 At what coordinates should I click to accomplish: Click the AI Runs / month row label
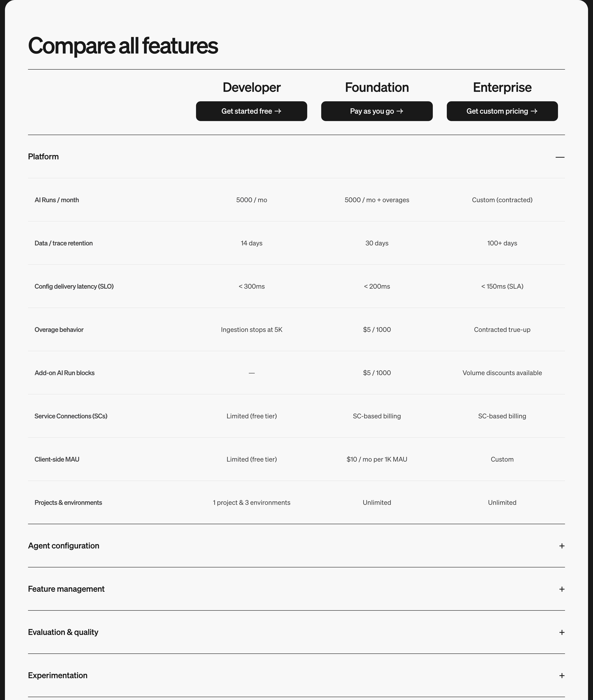[57, 200]
